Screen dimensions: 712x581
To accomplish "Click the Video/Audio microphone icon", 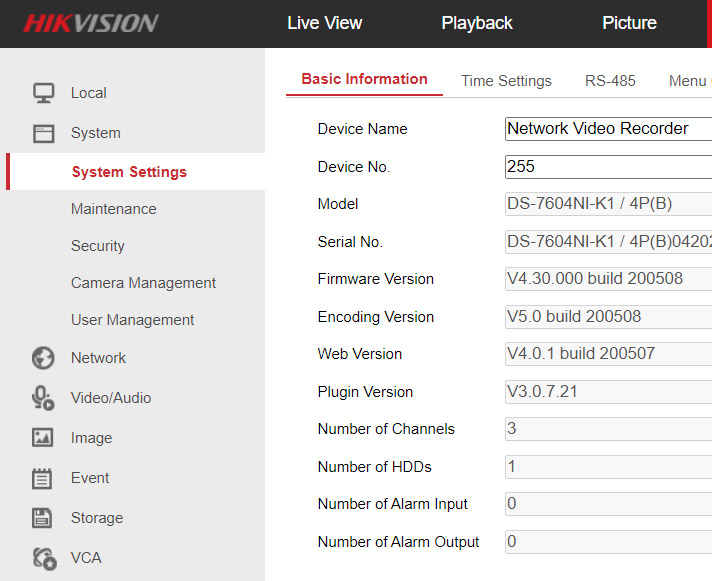I will coord(43,398).
